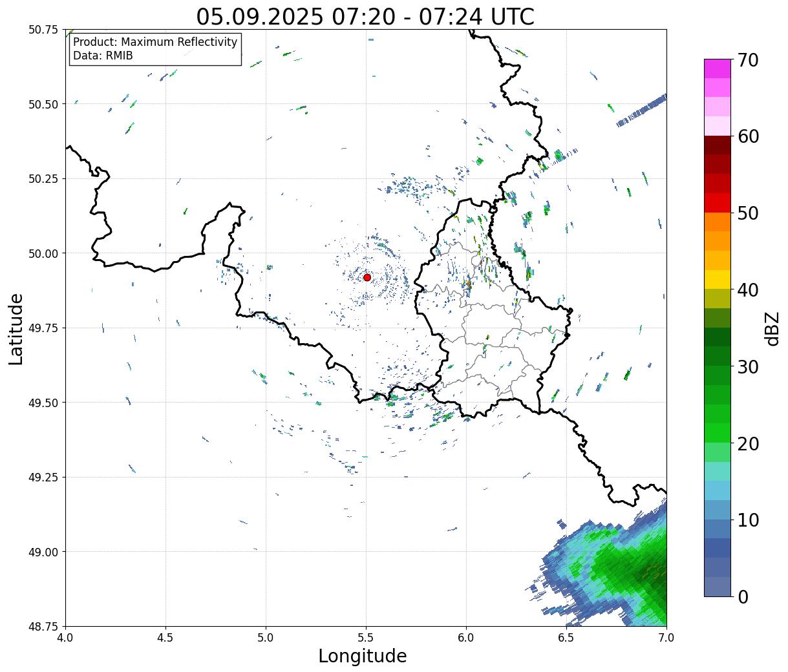
Task: Click the 60 colorbar tick label
Action: click(x=747, y=136)
